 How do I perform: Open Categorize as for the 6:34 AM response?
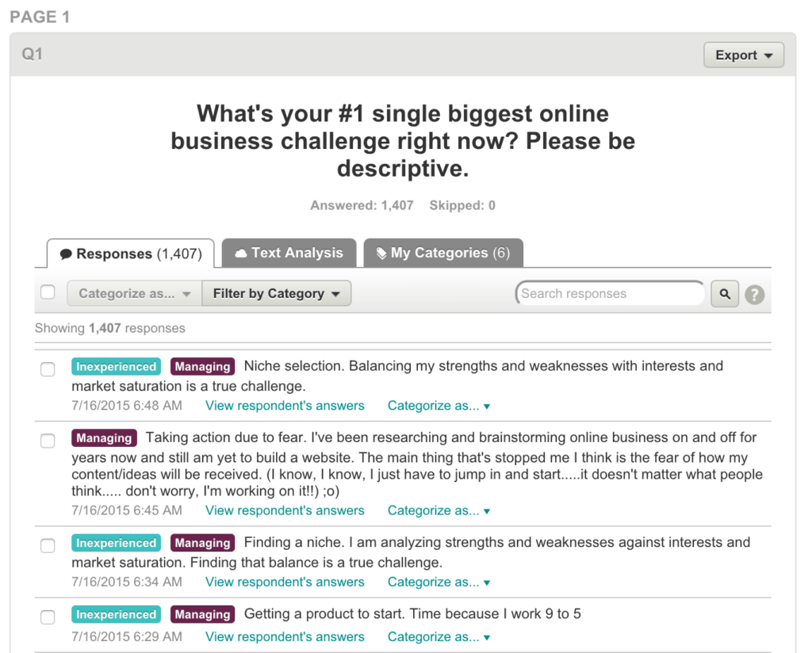tap(439, 582)
